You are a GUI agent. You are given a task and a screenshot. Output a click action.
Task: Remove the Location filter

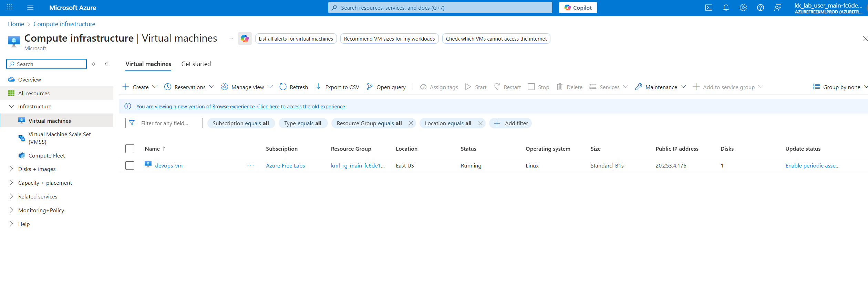tap(480, 123)
